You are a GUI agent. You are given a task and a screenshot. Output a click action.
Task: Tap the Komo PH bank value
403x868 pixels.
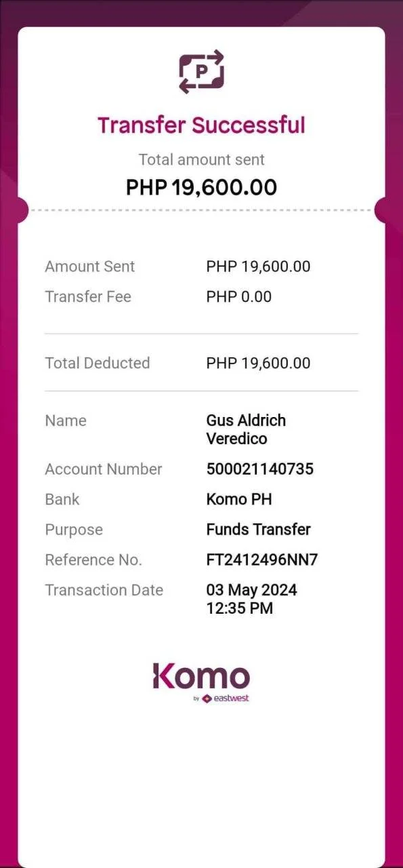(x=238, y=499)
